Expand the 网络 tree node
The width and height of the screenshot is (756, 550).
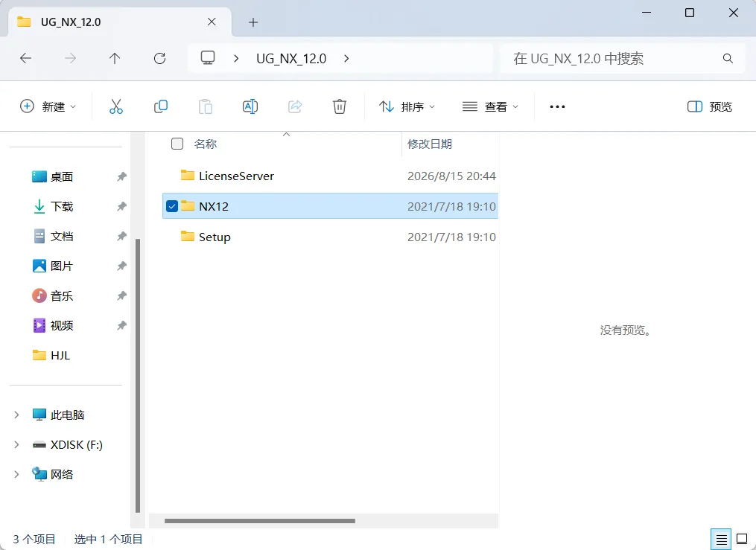[16, 474]
